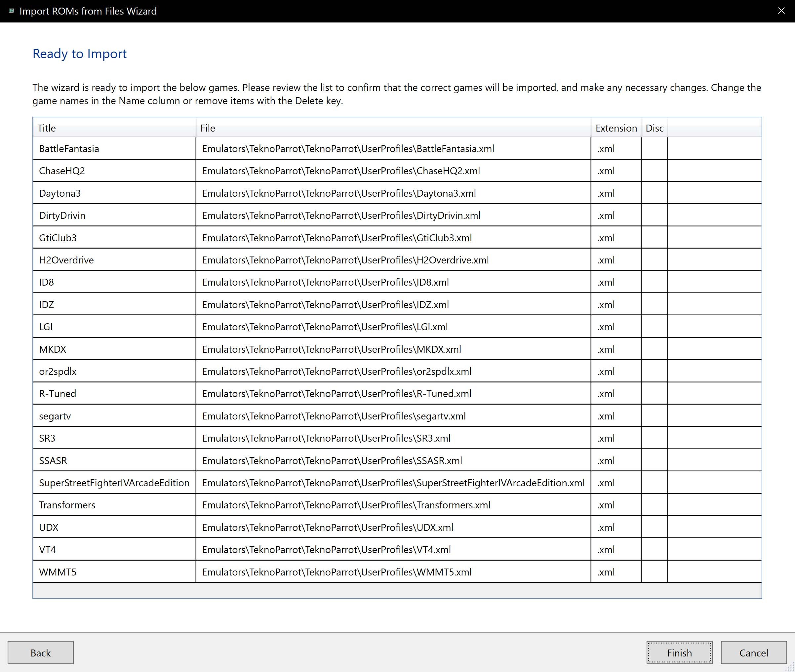Image resolution: width=795 pixels, height=672 pixels.
Task: Select the R-Tuned title cell
Action: point(115,394)
